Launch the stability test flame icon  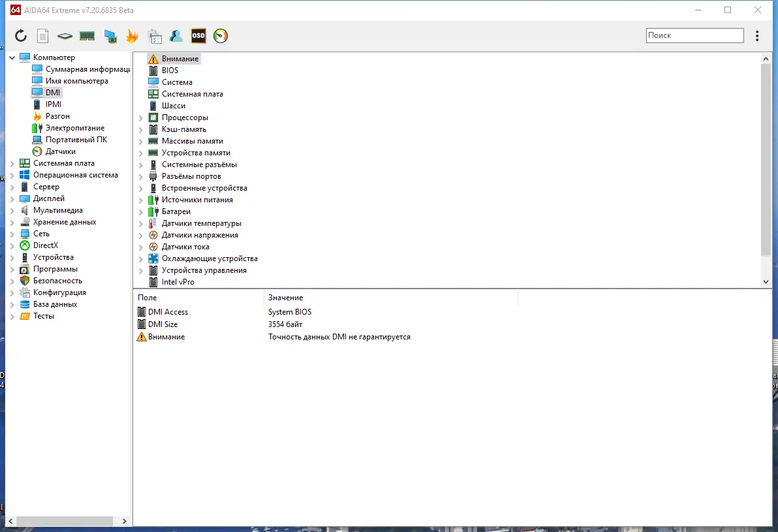(132, 36)
